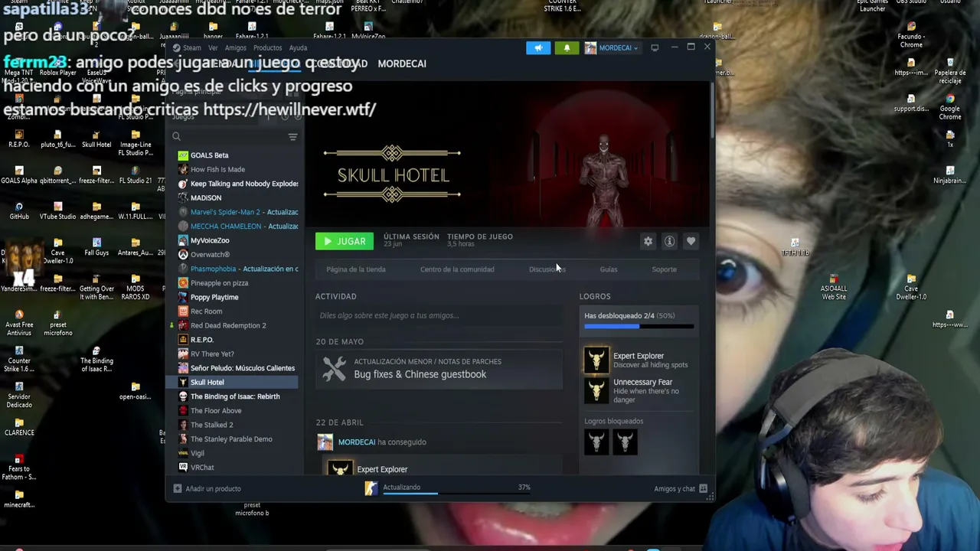Toggle Skull Hotel as favorite
Image resolution: width=980 pixels, height=551 pixels.
coord(691,242)
